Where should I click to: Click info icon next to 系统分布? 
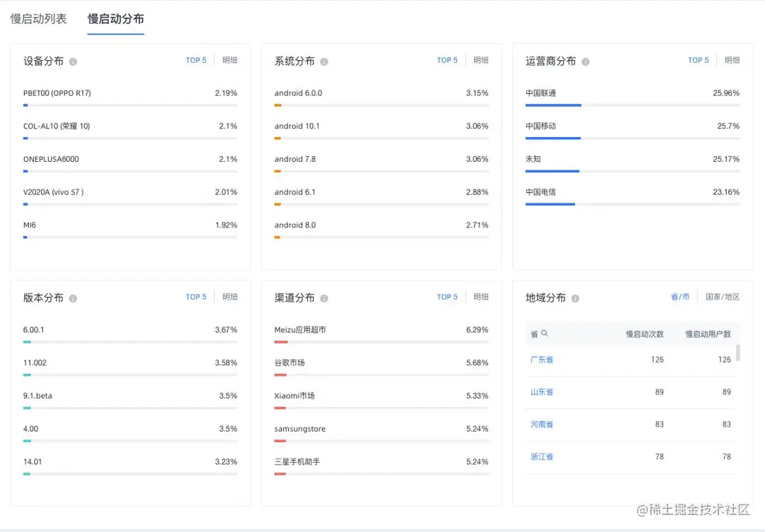point(324,61)
